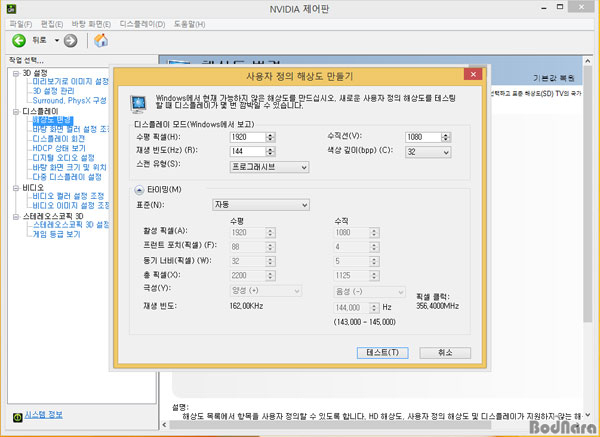Select 바탕 화면 컬러 설정 조정 item

(x=71, y=129)
